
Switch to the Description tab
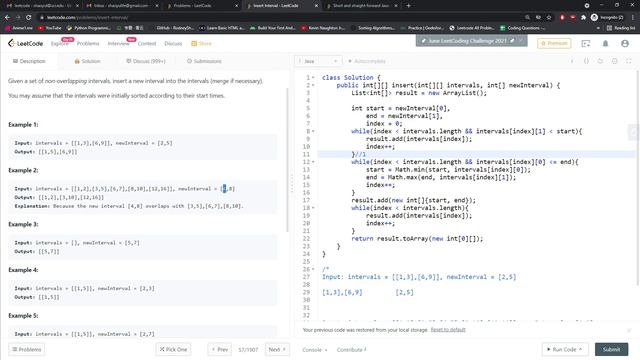coord(29,61)
